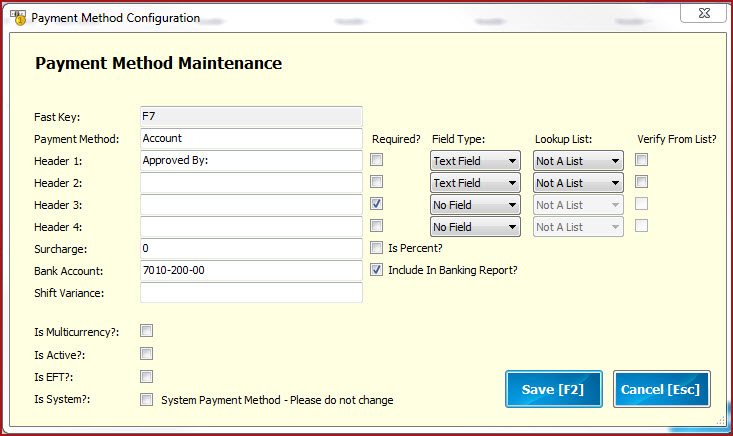Click the Surcharge field containing 0
The width and height of the screenshot is (733, 436).
point(251,248)
